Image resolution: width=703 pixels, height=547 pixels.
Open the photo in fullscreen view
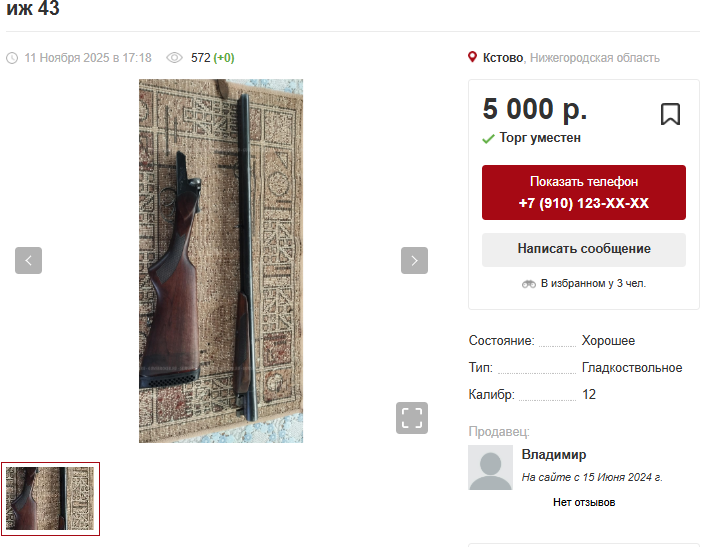412,418
